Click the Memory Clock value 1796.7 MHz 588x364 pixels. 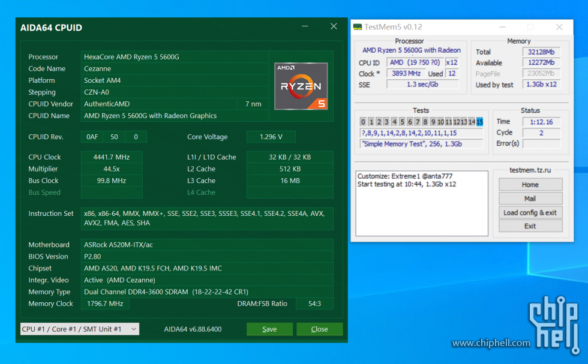coord(105,303)
